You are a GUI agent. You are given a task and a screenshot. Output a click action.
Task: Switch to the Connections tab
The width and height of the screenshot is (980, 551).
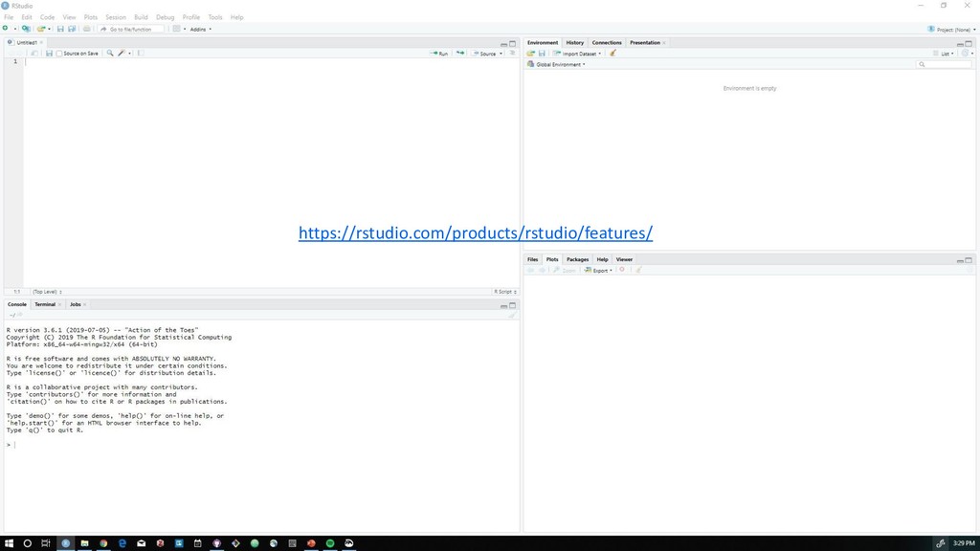pos(606,42)
